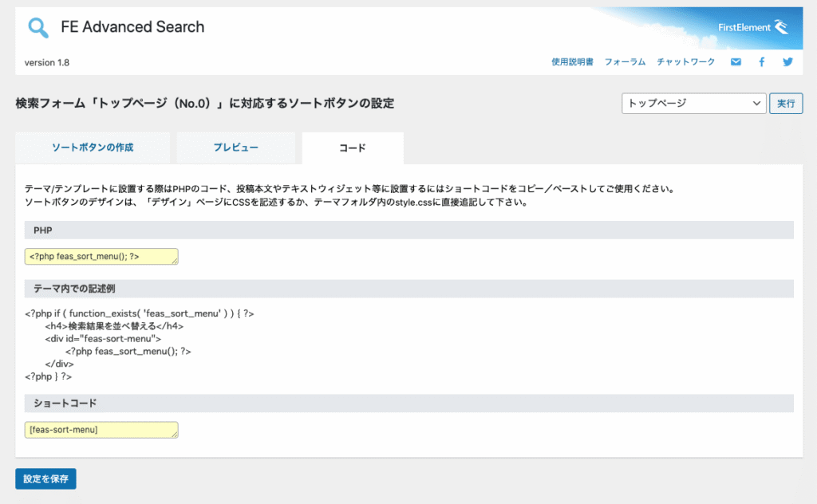Click the magnifying glass search logo icon
The image size is (817, 504).
tap(38, 28)
